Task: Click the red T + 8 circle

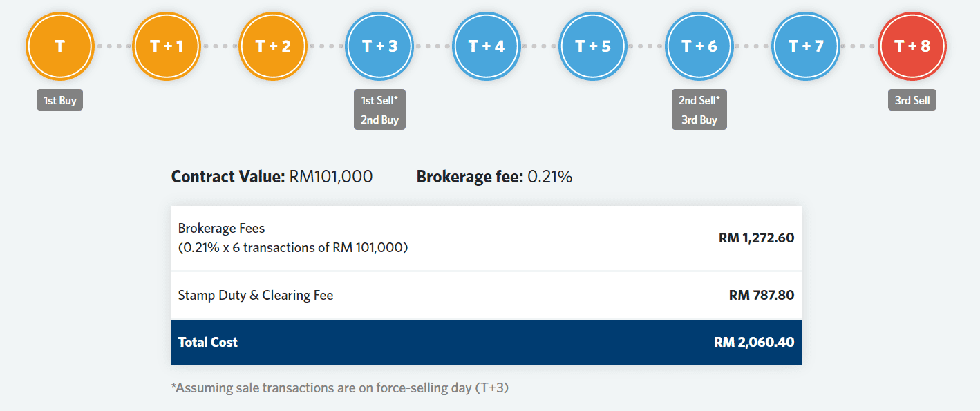Action: tap(912, 46)
